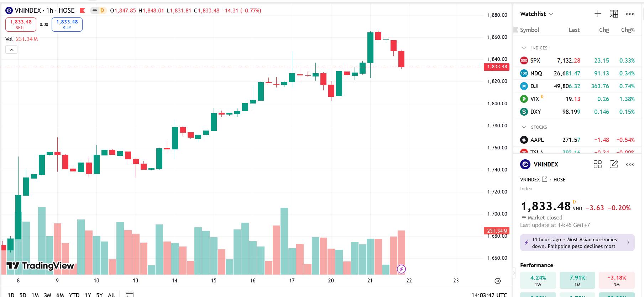The width and height of the screenshot is (644, 297).
Task: Add a symbol to the watchlist
Action: tap(598, 14)
